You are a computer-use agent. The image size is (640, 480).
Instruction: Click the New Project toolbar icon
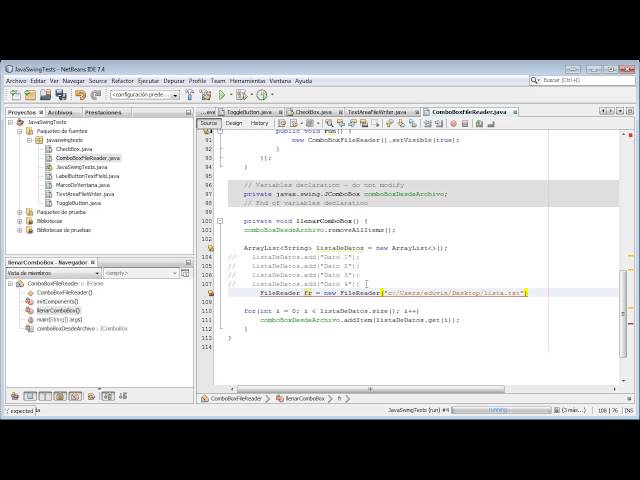click(30, 95)
